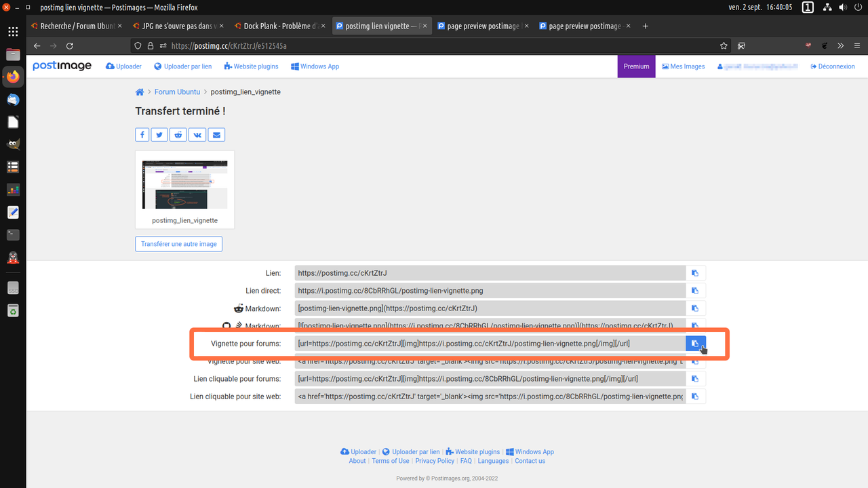The height and width of the screenshot is (488, 868).
Task: Close the Dock Plank tab
Action: pos(323,26)
